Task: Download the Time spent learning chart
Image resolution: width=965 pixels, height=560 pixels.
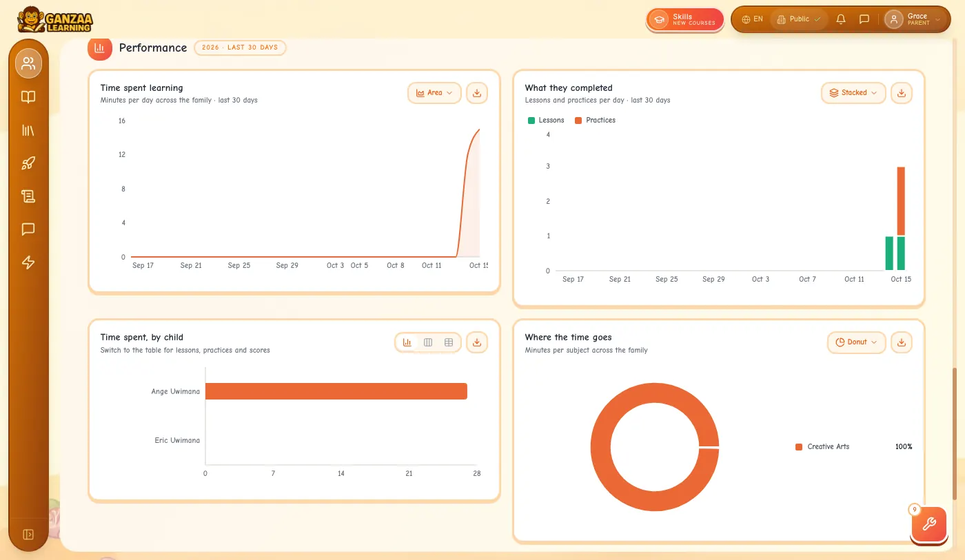Action: [477, 93]
